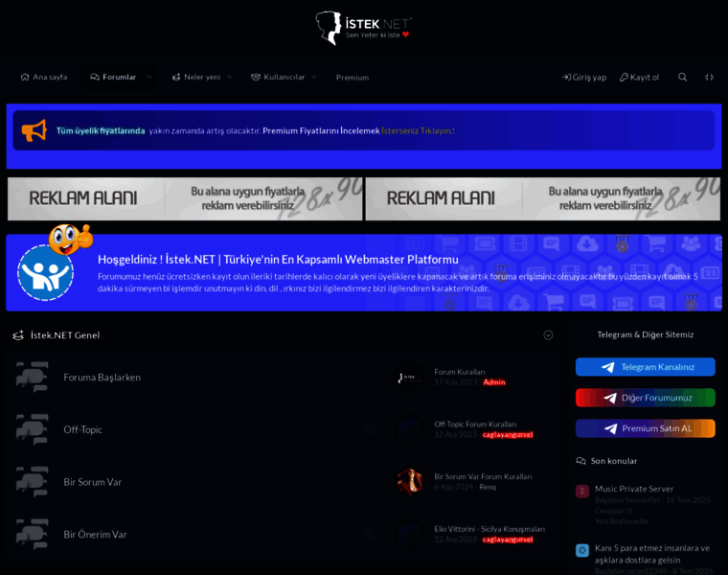
Task: Open the left REKLAM ALANI banner
Action: tap(185, 198)
